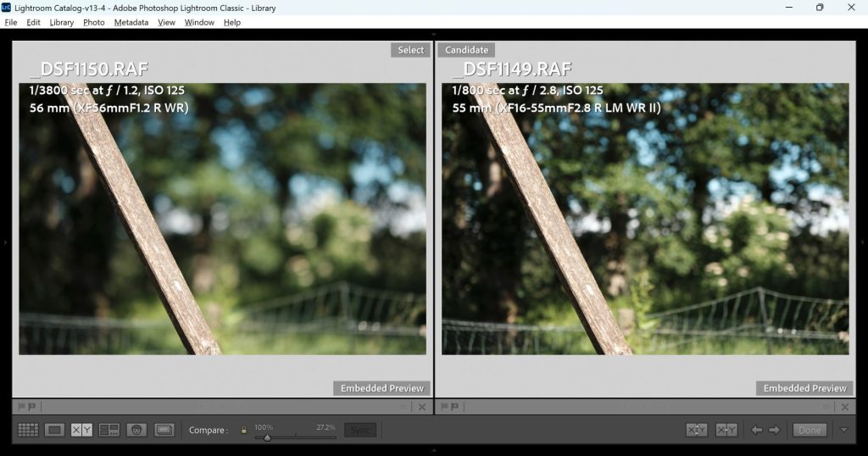Screen dimensions: 868x456
Task: Switch to Survey view
Action: click(109, 430)
